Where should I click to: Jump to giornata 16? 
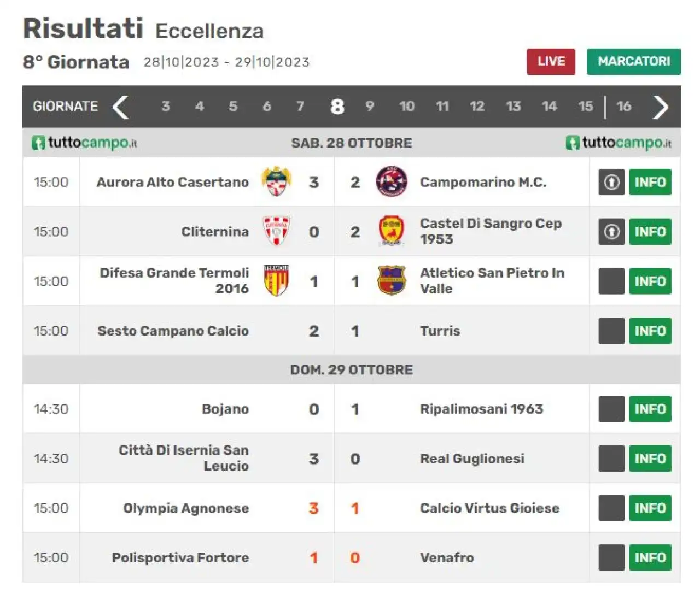coord(624,106)
